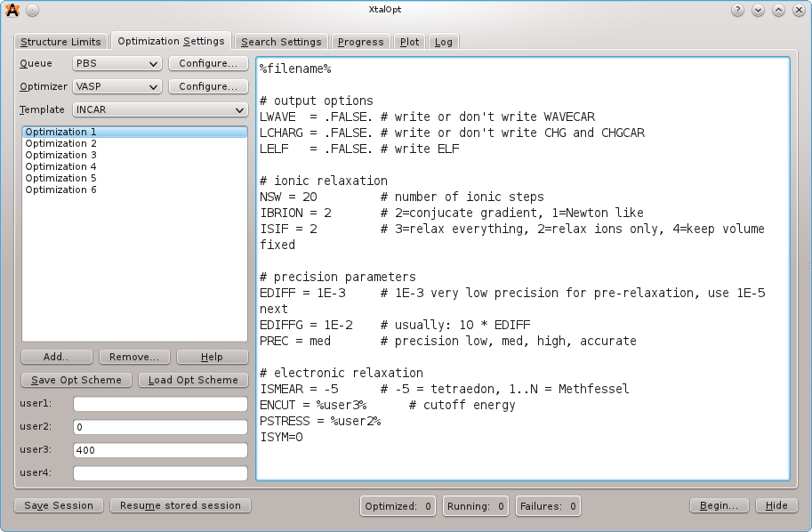Image resolution: width=812 pixels, height=532 pixels.
Task: Expand the Template dropdown showing INCAR
Action: (159, 109)
